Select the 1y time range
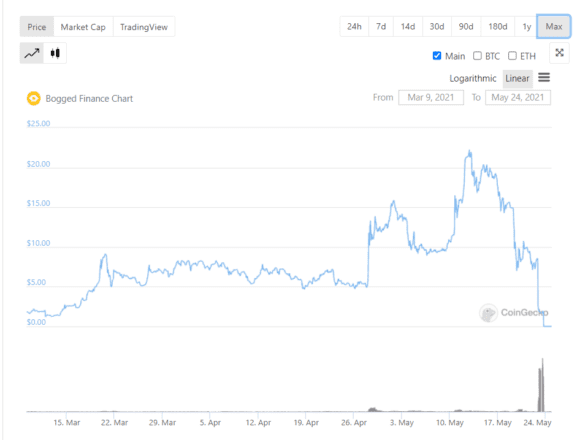 [x=526, y=27]
